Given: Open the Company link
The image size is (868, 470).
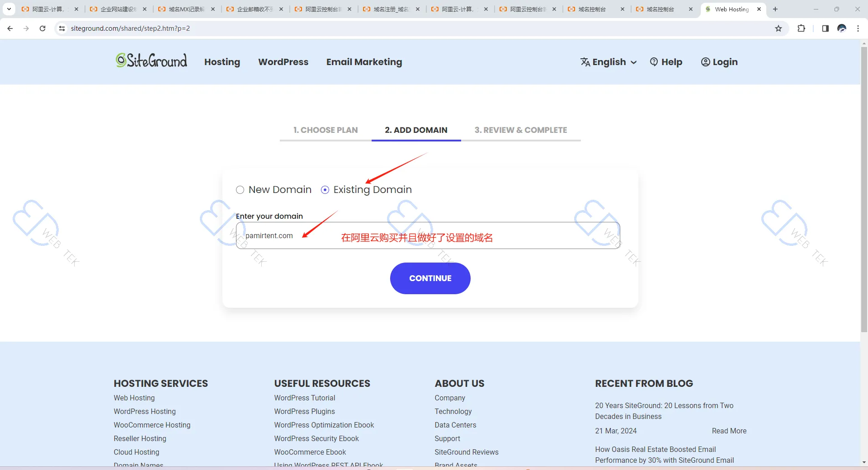Looking at the screenshot, I should pos(450,398).
